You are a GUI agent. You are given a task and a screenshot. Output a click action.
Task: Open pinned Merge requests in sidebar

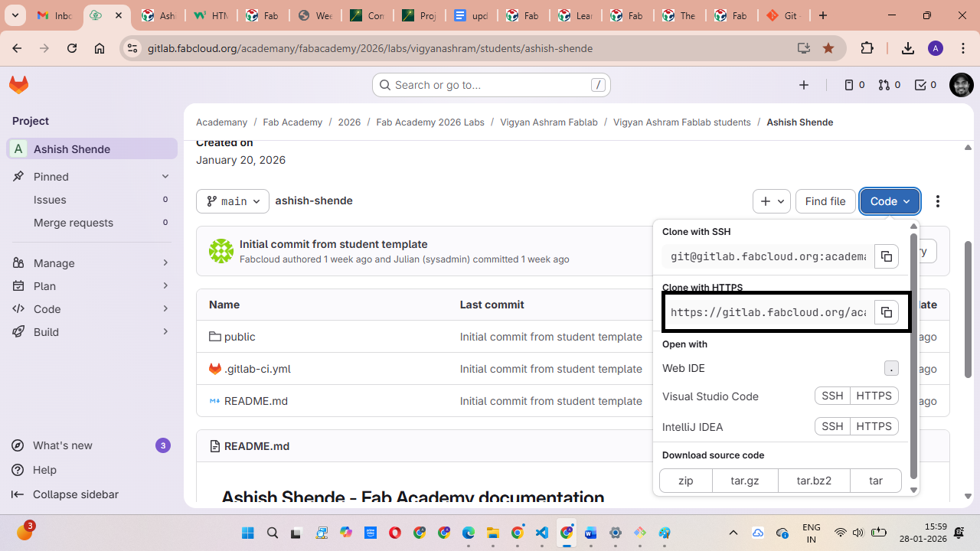coord(92,223)
